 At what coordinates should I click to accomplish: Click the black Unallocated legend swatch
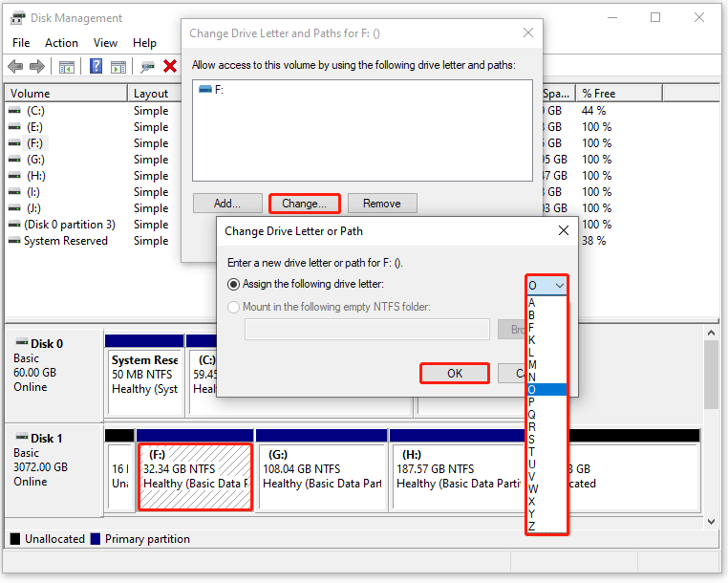point(15,539)
